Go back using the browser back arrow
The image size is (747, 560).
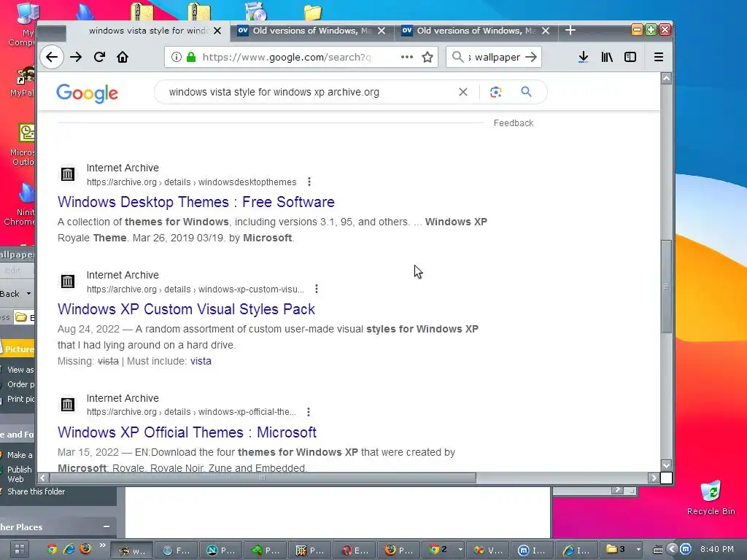tap(52, 57)
